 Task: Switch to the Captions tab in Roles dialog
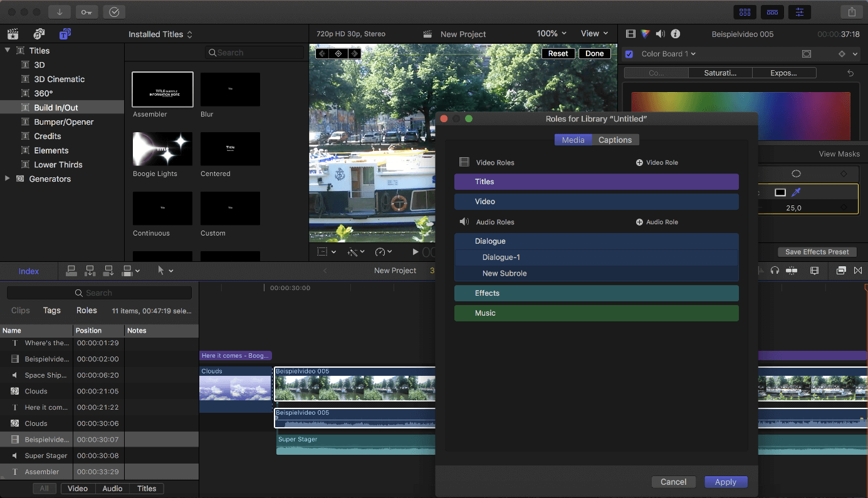click(x=615, y=140)
